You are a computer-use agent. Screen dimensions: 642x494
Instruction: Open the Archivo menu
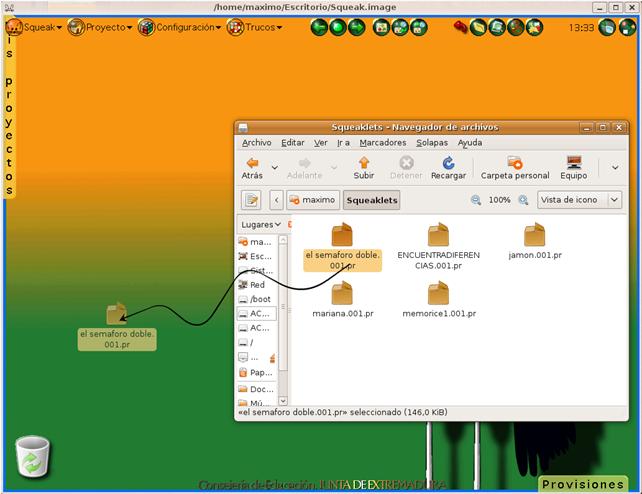(x=256, y=143)
